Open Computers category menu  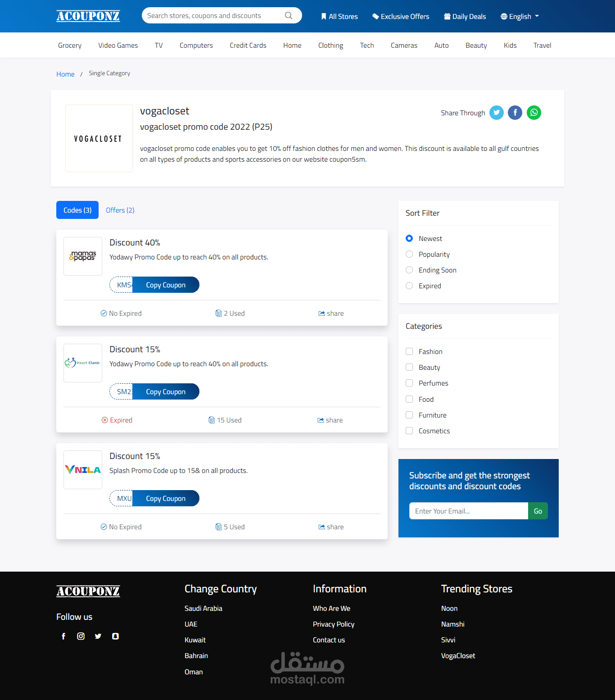click(x=196, y=45)
